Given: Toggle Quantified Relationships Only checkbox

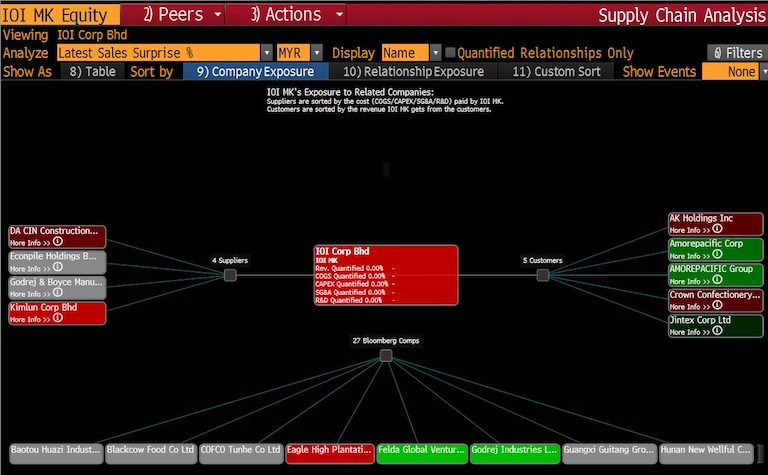Looking at the screenshot, I should pyautogui.click(x=450, y=52).
